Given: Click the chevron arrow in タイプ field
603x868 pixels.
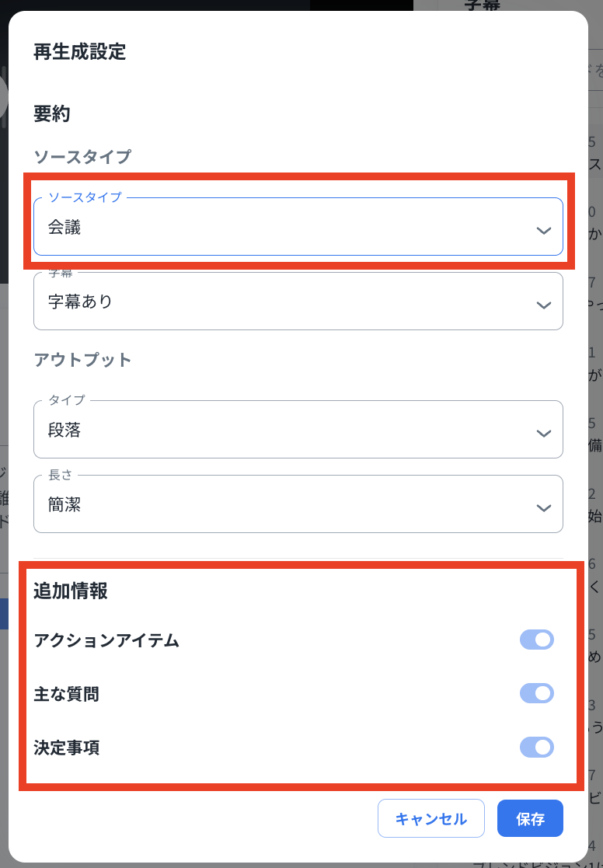Looking at the screenshot, I should point(544,433).
